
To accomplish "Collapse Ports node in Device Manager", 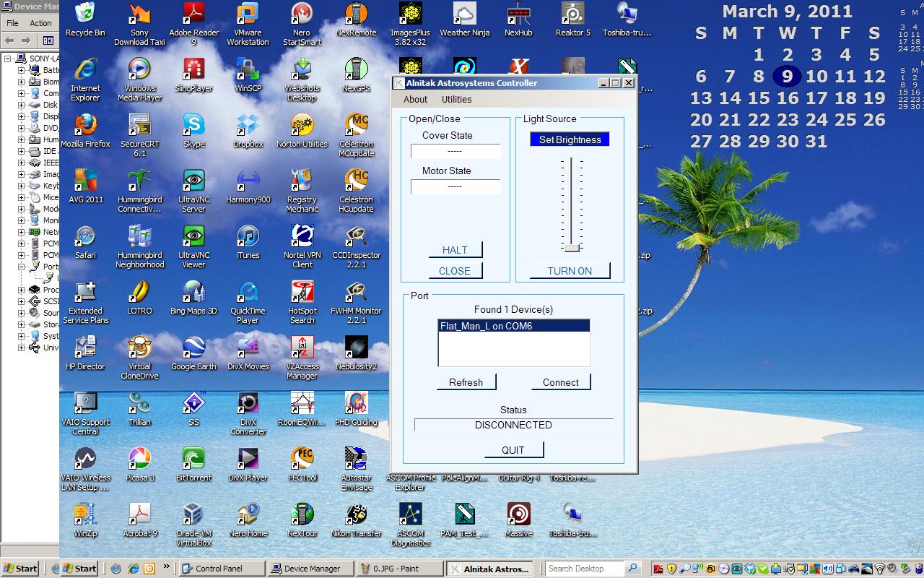I will pyautogui.click(x=22, y=267).
